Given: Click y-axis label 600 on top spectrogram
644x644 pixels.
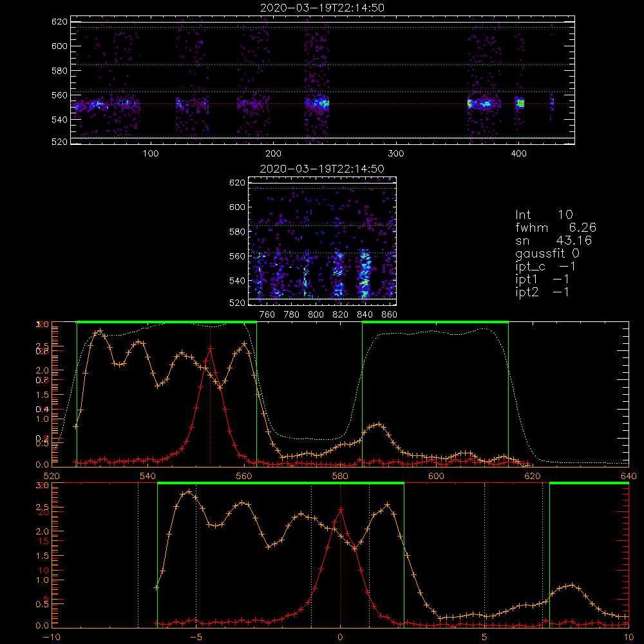Looking at the screenshot, I should pos(59,46).
